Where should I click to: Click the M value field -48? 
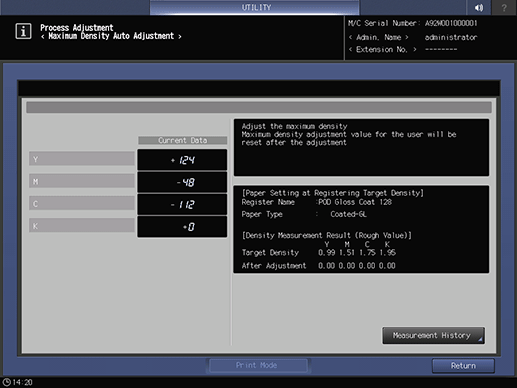[182, 182]
